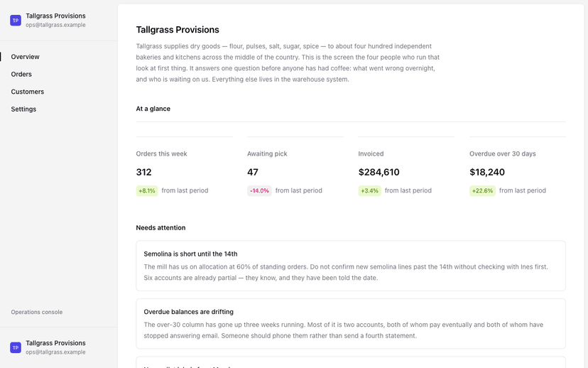Select the $18,240 overdue value

487,172
